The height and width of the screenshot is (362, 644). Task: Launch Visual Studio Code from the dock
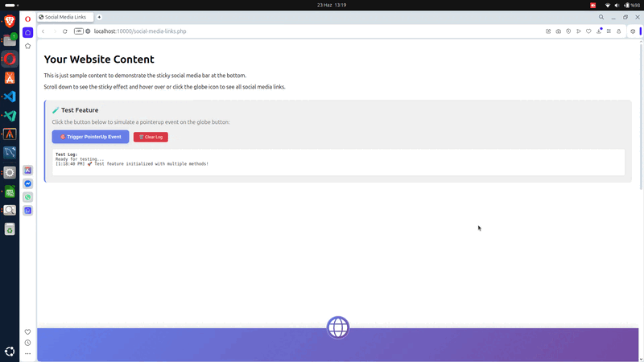point(10,97)
